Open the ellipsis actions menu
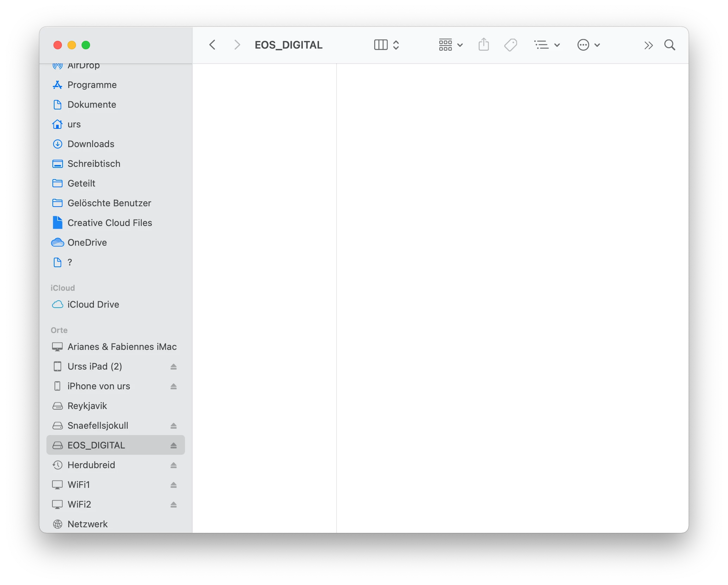 pos(588,45)
